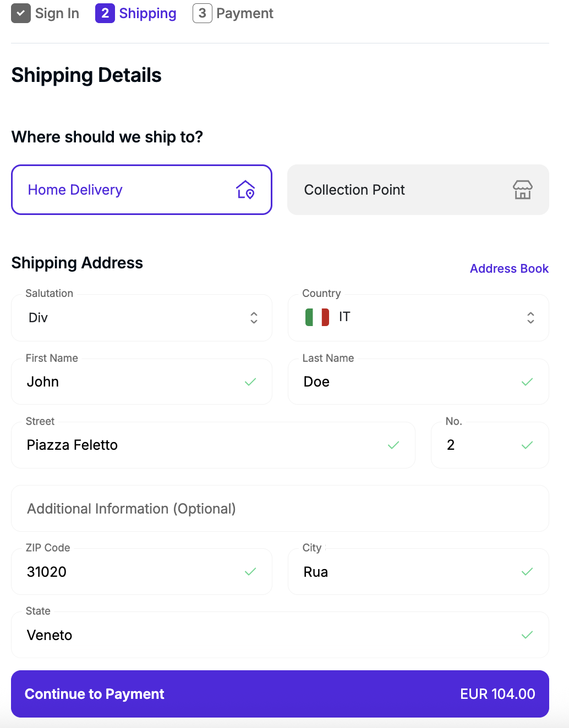Click the Italian flag icon
Image resolution: width=569 pixels, height=728 pixels.
click(317, 317)
